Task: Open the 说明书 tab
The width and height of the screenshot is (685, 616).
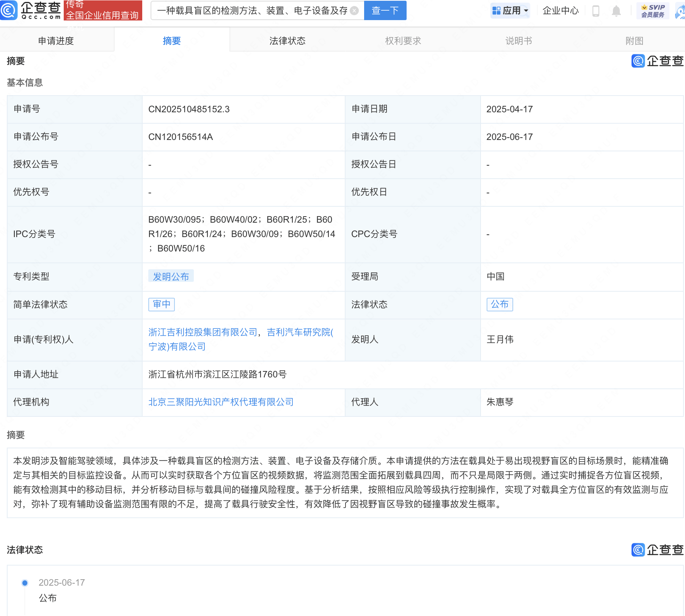Action: tap(519, 41)
